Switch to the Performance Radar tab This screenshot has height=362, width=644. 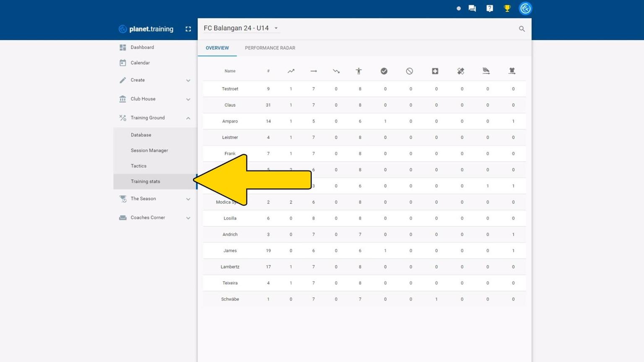(270, 48)
